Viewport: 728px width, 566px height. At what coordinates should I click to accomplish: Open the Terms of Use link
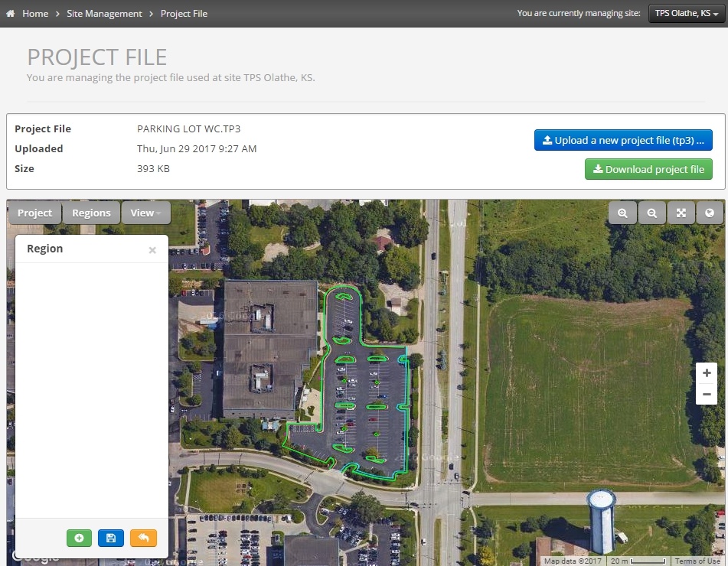[697, 561]
